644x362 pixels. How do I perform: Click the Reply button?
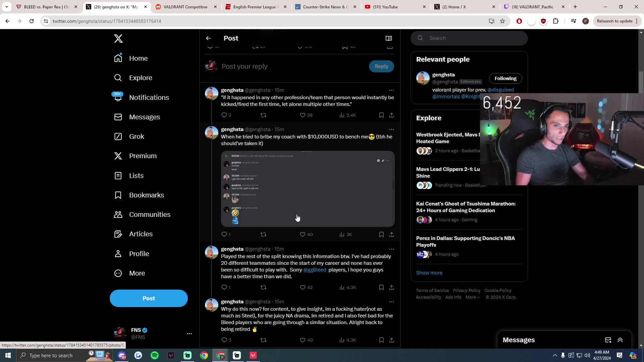coord(381,66)
